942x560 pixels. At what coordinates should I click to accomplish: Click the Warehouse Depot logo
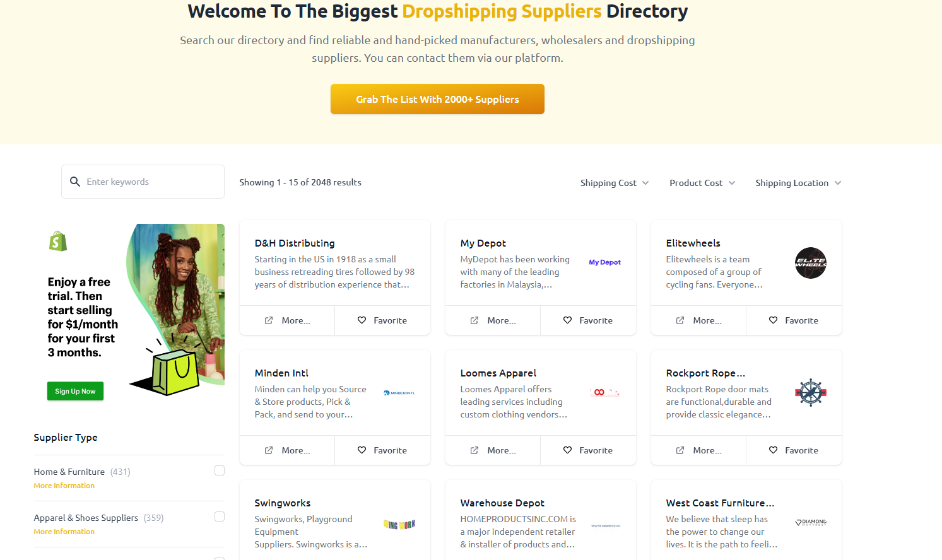coord(606,525)
